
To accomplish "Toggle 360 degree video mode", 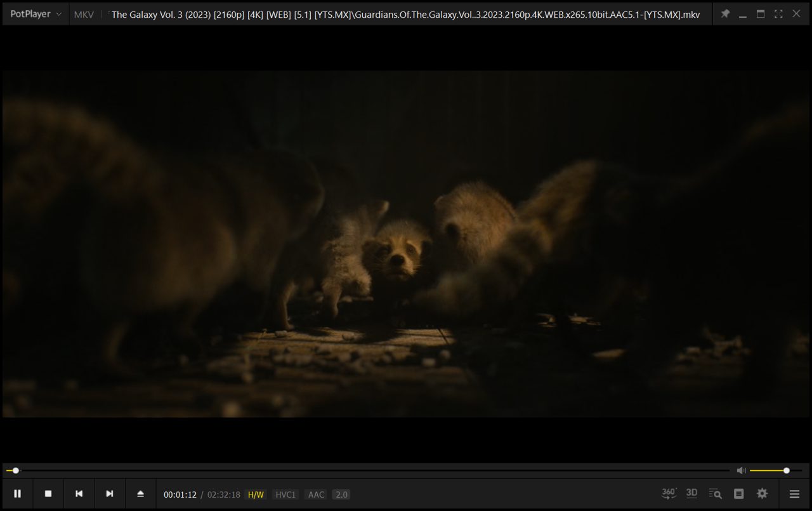I will 669,493.
